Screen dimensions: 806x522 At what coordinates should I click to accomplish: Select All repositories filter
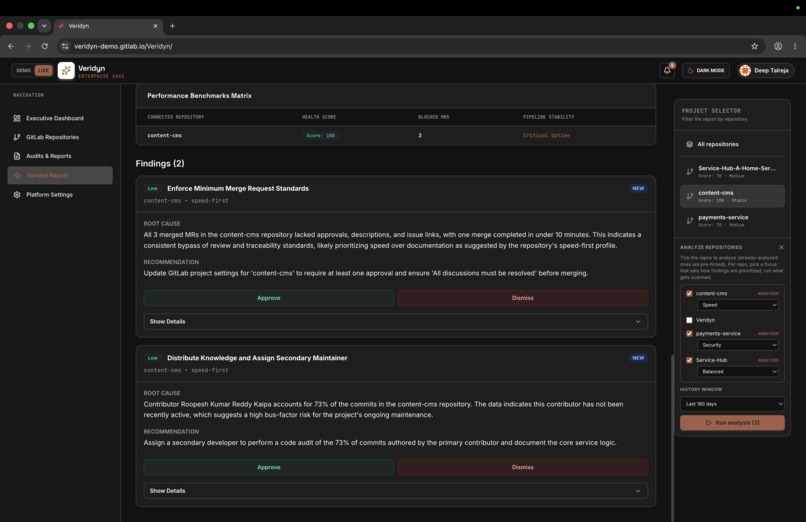pos(732,144)
